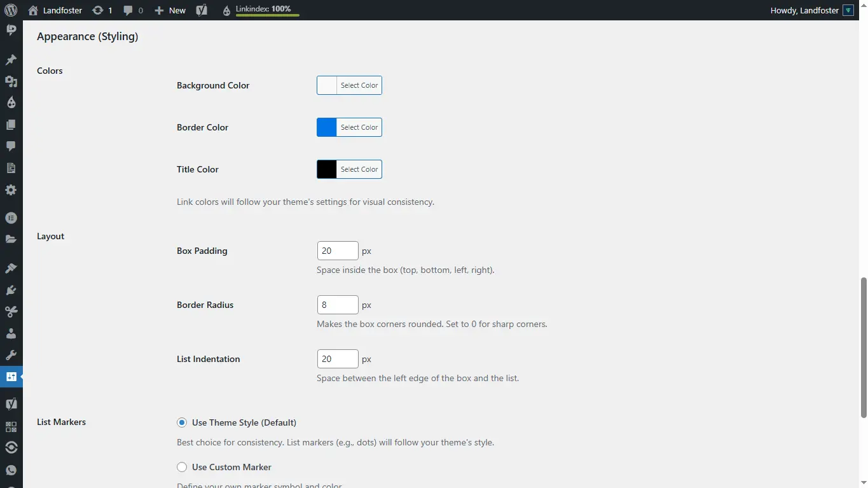
Task: Expand the Background Color picker via Select Color
Action: [x=359, y=85]
